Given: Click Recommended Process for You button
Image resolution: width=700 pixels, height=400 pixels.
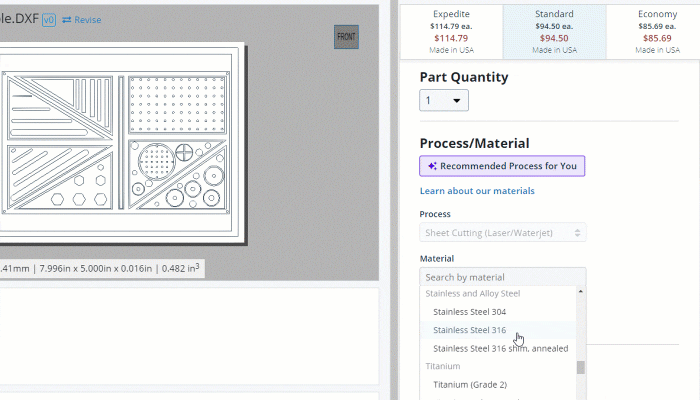Looking at the screenshot, I should [x=502, y=166].
